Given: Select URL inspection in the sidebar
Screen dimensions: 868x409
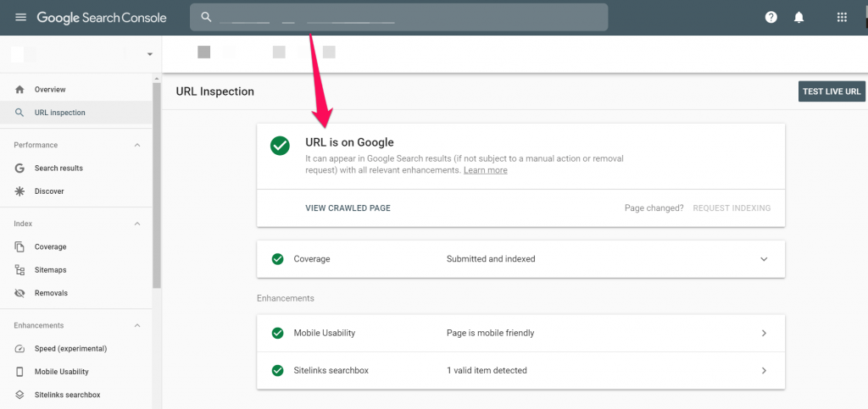Looking at the screenshot, I should click(75, 112).
